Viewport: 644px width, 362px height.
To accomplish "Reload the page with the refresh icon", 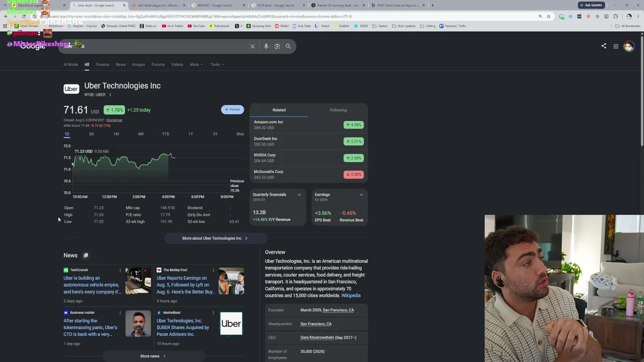I will click(24, 16).
